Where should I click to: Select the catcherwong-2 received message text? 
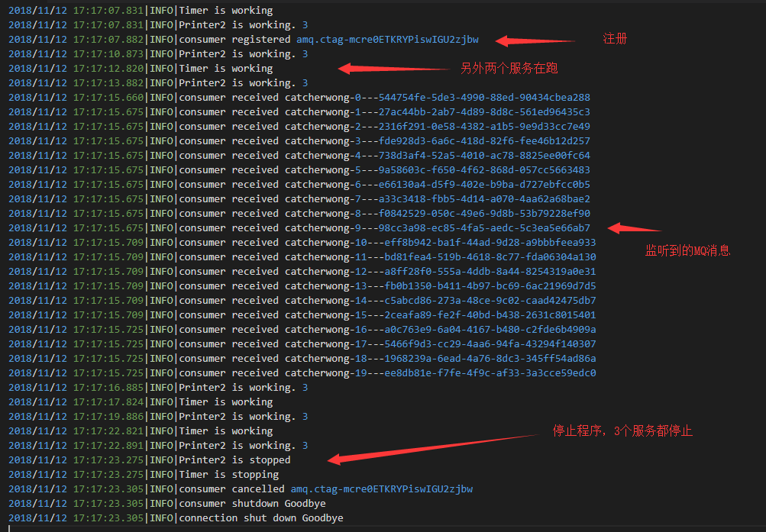384,127
